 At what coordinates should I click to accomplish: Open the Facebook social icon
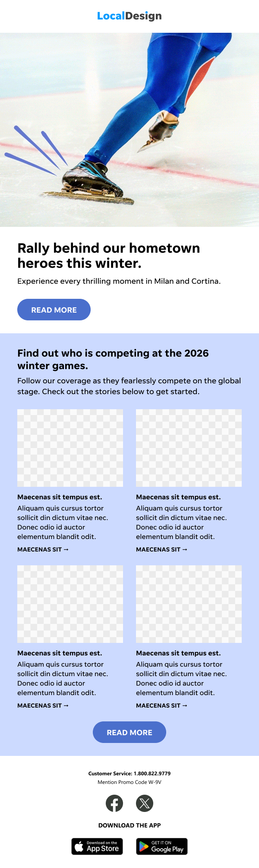coord(114,803)
